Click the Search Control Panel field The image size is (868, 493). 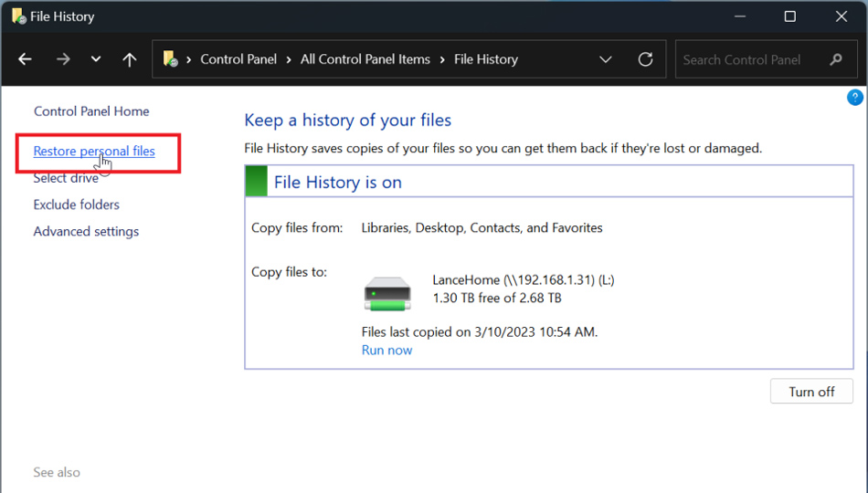click(749, 59)
